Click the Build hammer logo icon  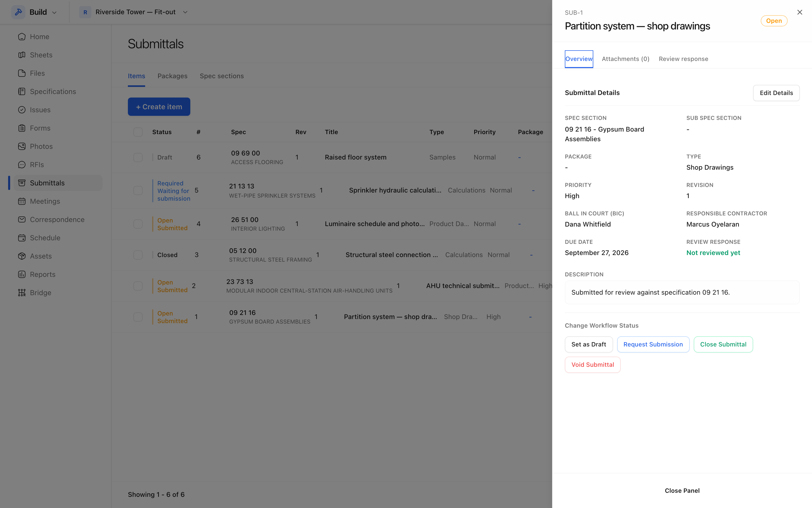[19, 12]
